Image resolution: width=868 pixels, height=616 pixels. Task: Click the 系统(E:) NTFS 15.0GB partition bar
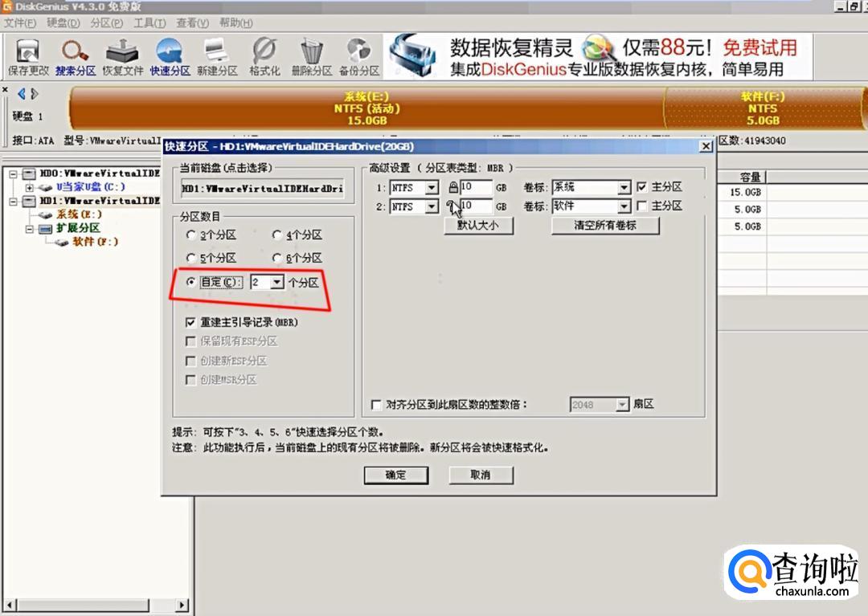click(x=367, y=108)
